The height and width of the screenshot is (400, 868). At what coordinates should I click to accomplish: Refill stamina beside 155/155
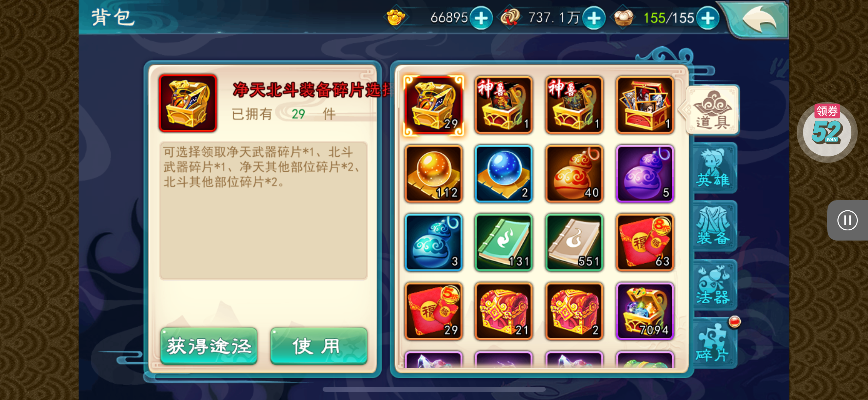(708, 18)
